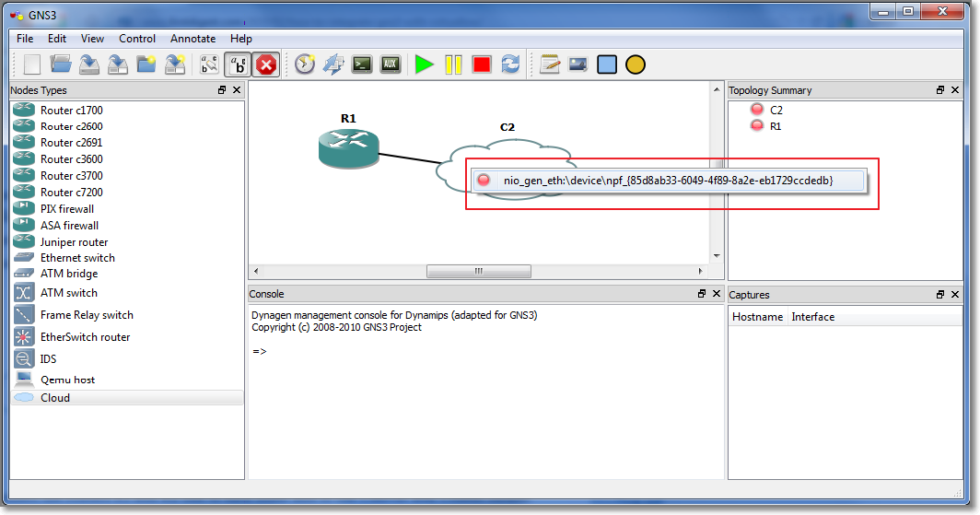Close the Captures panel

point(955,295)
